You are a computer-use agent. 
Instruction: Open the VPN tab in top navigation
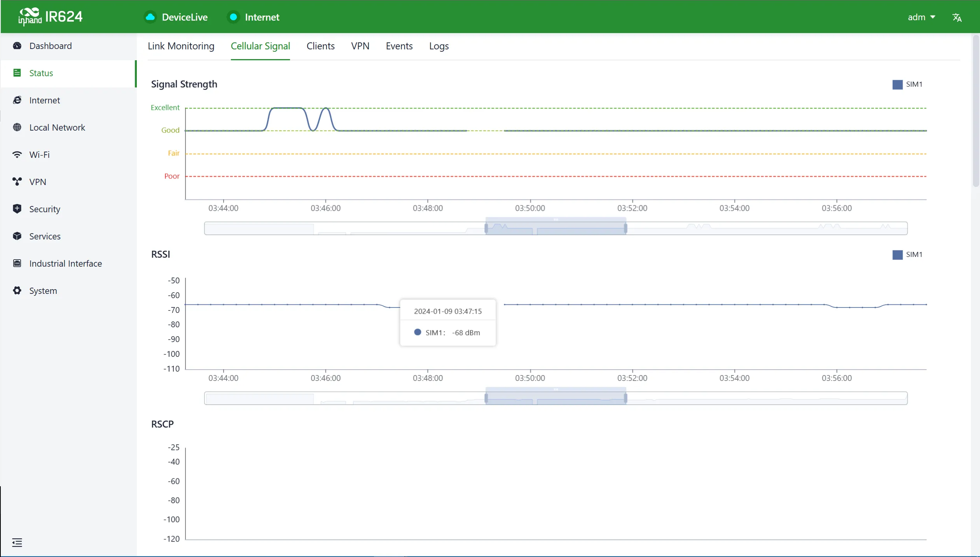point(360,46)
